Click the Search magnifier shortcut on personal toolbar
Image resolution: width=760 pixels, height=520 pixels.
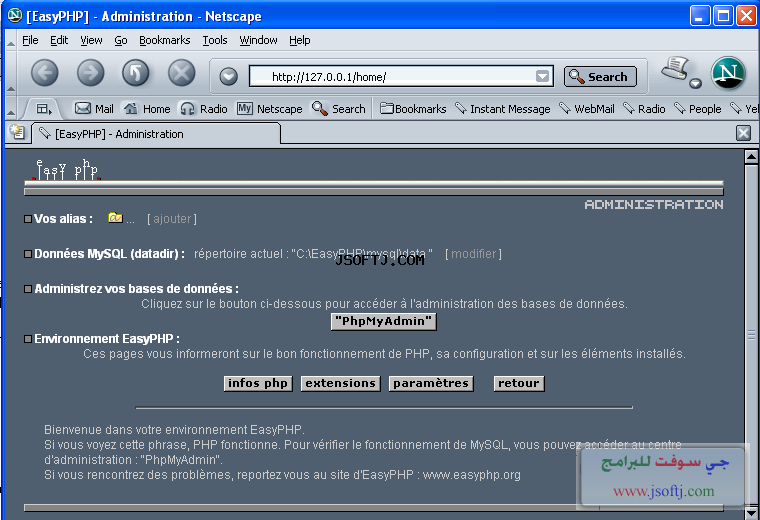tap(338, 109)
